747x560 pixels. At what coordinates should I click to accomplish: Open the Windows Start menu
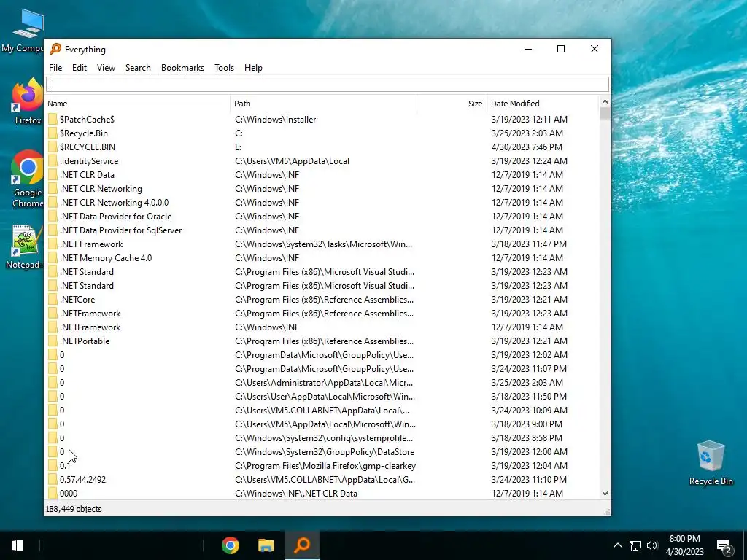[x=18, y=545]
